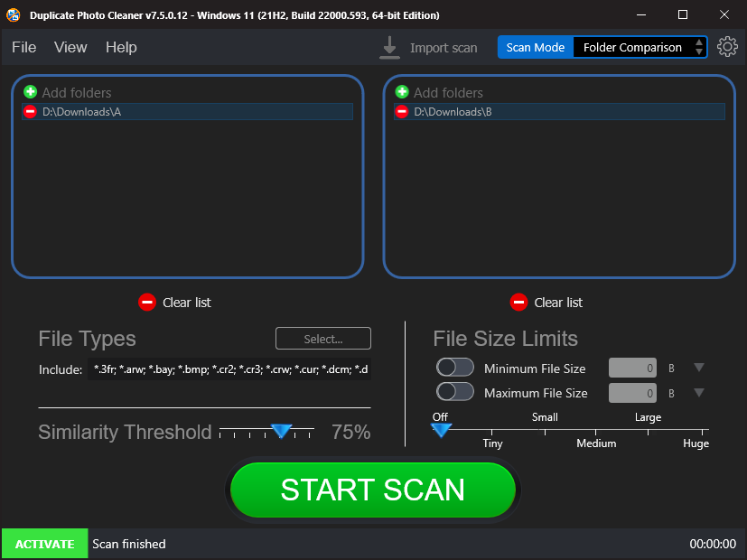Click the green plus icon in left folder panel
The width and height of the screenshot is (747, 560).
[x=30, y=91]
